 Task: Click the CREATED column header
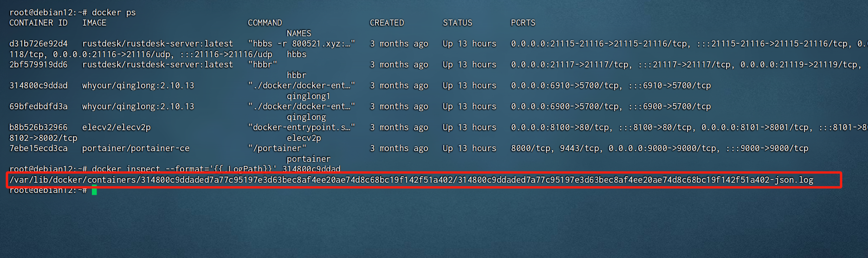[387, 23]
